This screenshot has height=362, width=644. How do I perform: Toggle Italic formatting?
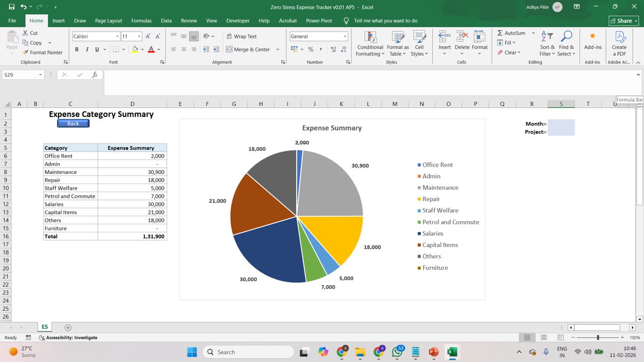tap(87, 50)
